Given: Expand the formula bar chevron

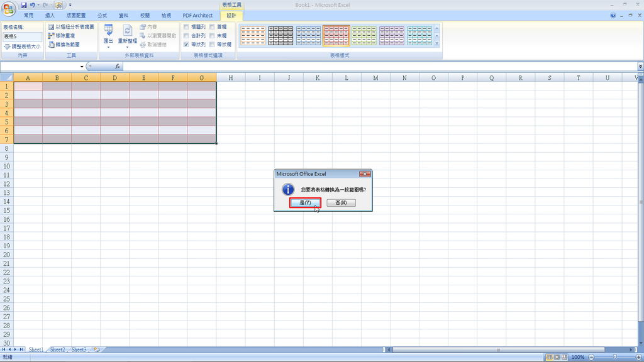Looking at the screenshot, I should (x=640, y=66).
